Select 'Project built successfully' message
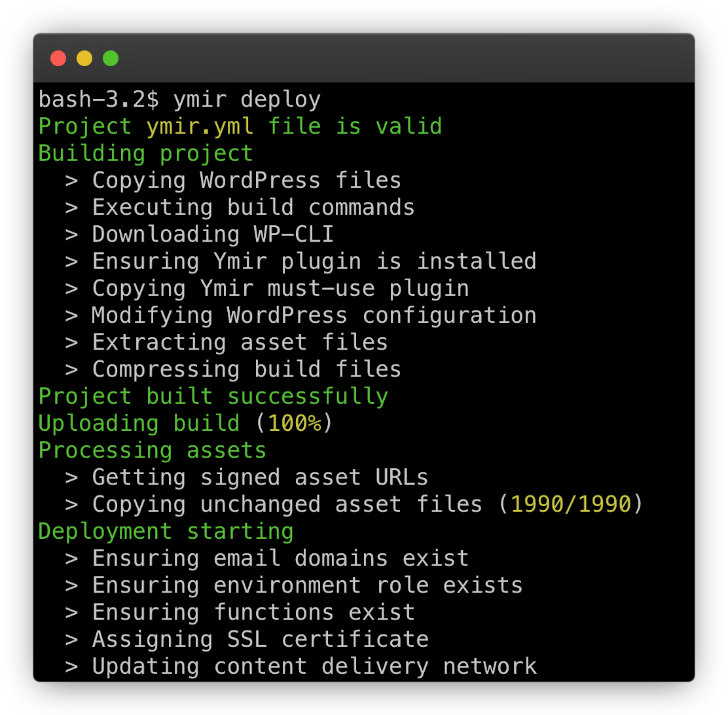The image size is (728, 715). 213,395
